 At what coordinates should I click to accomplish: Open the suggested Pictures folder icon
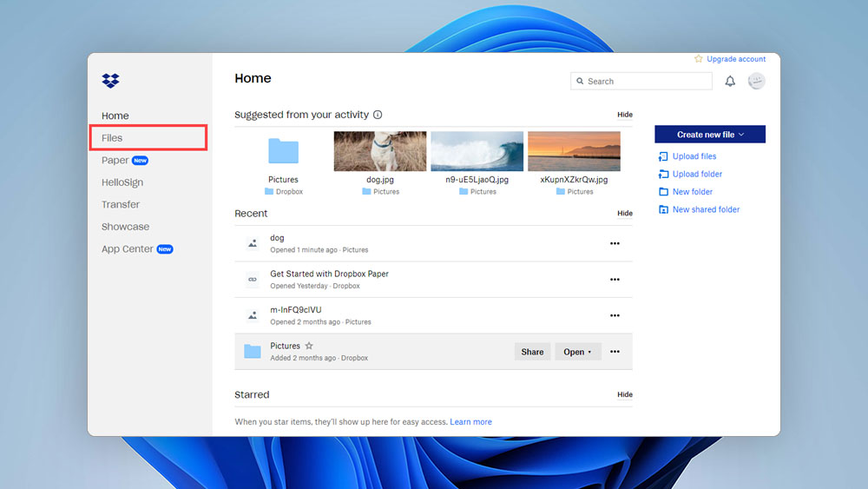[x=284, y=150]
